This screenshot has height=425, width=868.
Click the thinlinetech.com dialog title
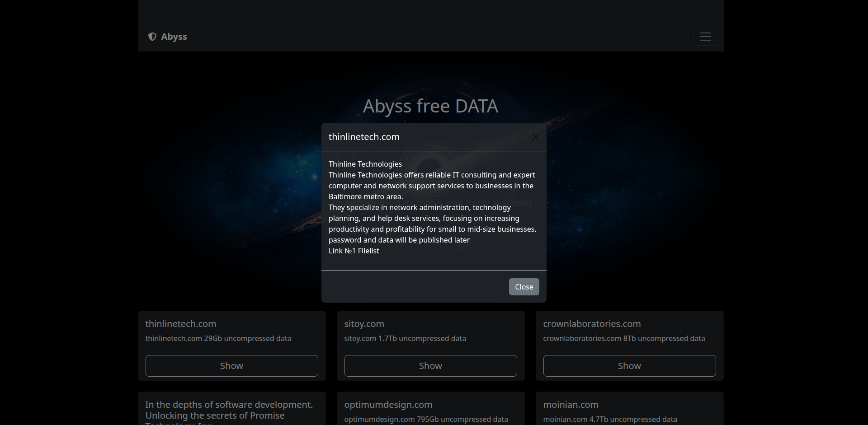point(364,137)
